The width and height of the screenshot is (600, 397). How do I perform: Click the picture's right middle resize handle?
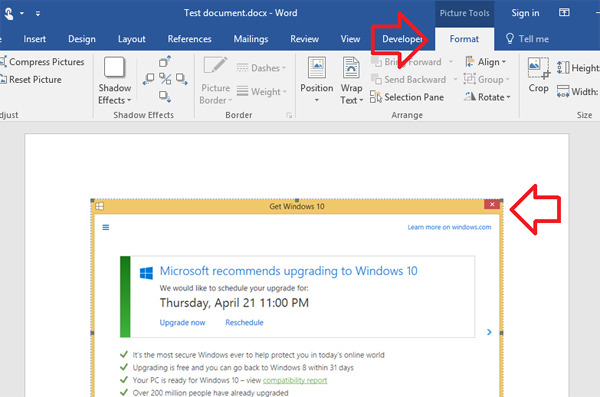coord(501,333)
